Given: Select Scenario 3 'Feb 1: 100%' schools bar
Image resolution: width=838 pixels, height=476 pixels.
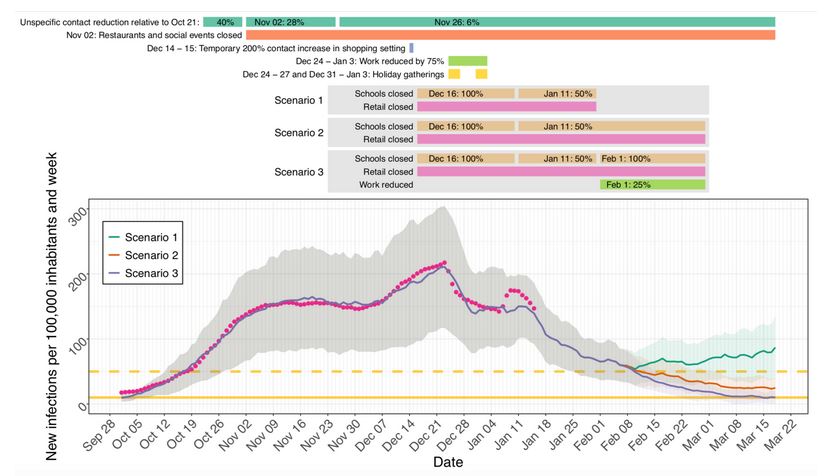Looking at the screenshot, I should [653, 159].
